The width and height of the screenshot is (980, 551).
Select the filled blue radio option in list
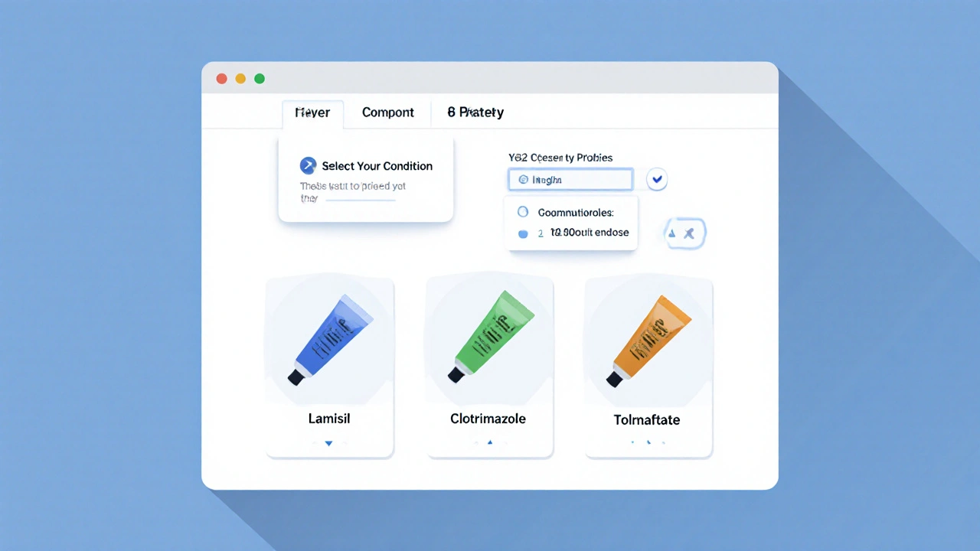point(523,233)
